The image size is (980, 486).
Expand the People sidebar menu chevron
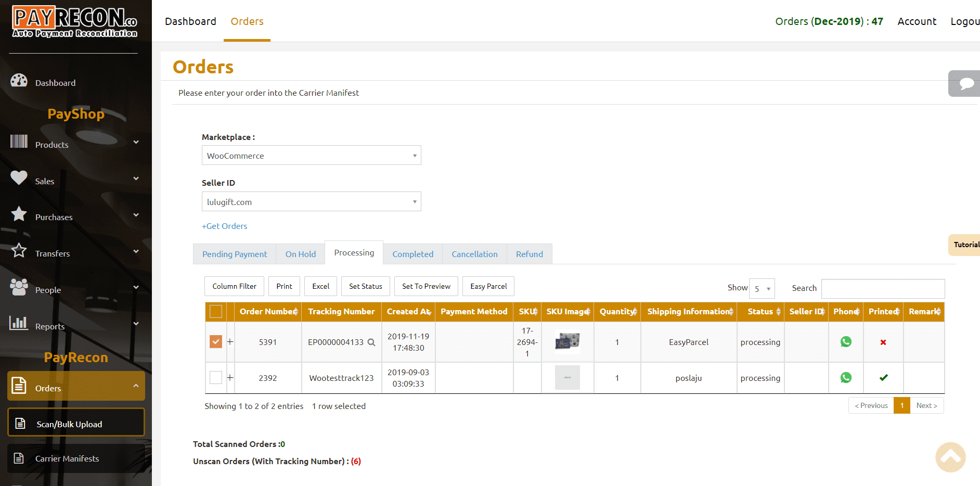click(136, 287)
